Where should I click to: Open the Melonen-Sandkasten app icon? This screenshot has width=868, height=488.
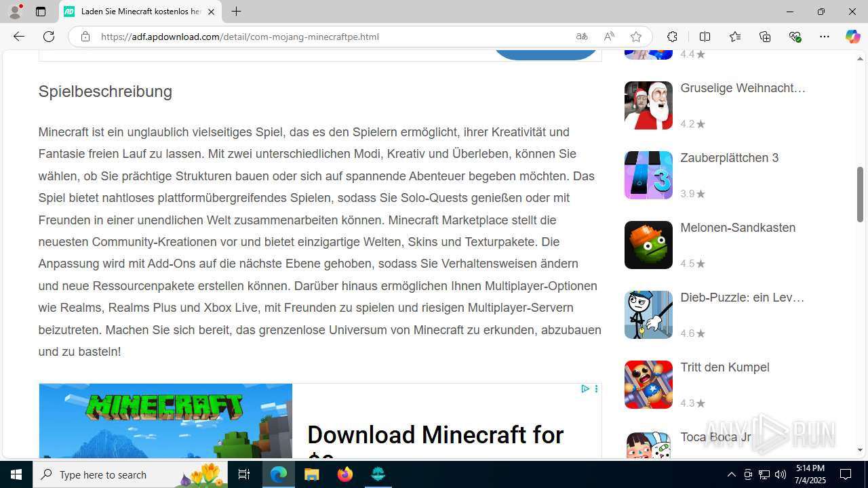(x=648, y=245)
